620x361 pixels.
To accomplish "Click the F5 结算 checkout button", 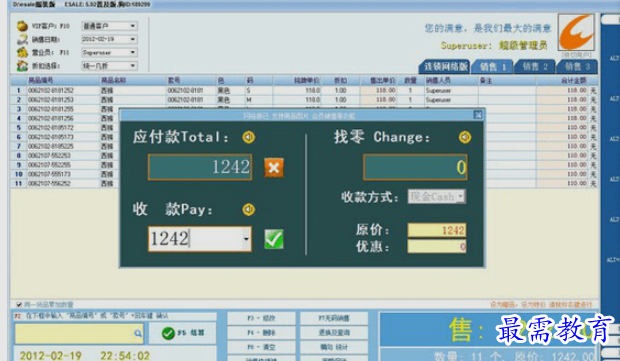I will [x=183, y=333].
